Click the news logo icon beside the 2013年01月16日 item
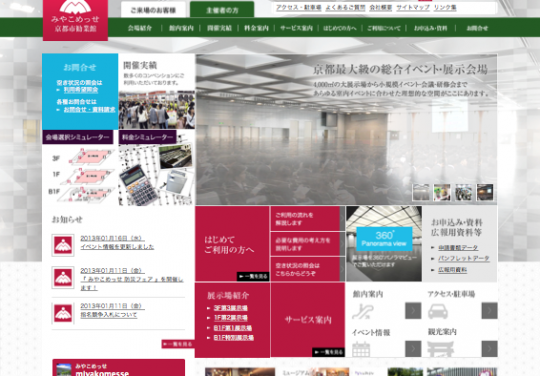540x376 pixels. (63, 245)
